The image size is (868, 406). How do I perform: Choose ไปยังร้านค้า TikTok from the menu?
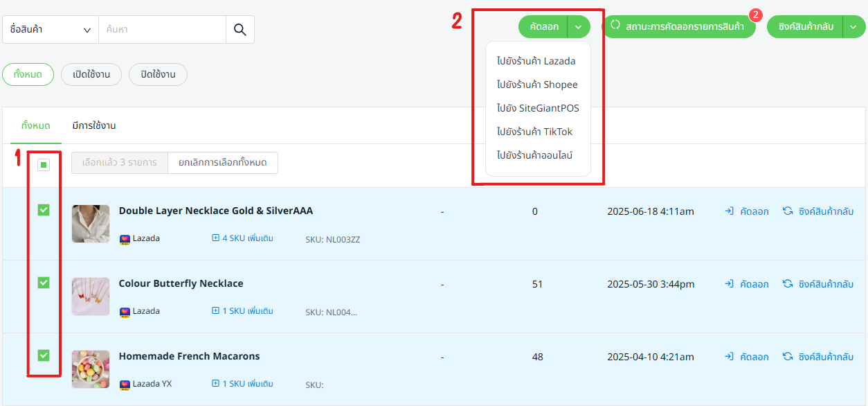(534, 132)
